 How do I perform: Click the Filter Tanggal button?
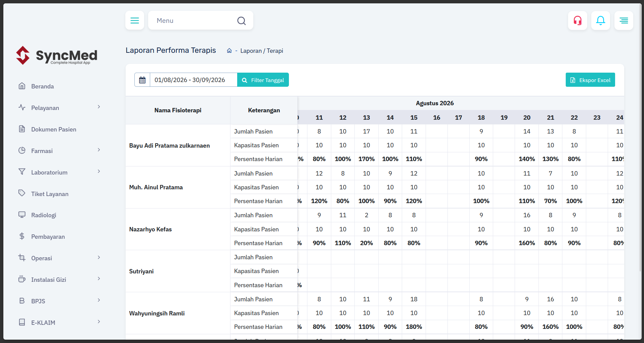[263, 80]
